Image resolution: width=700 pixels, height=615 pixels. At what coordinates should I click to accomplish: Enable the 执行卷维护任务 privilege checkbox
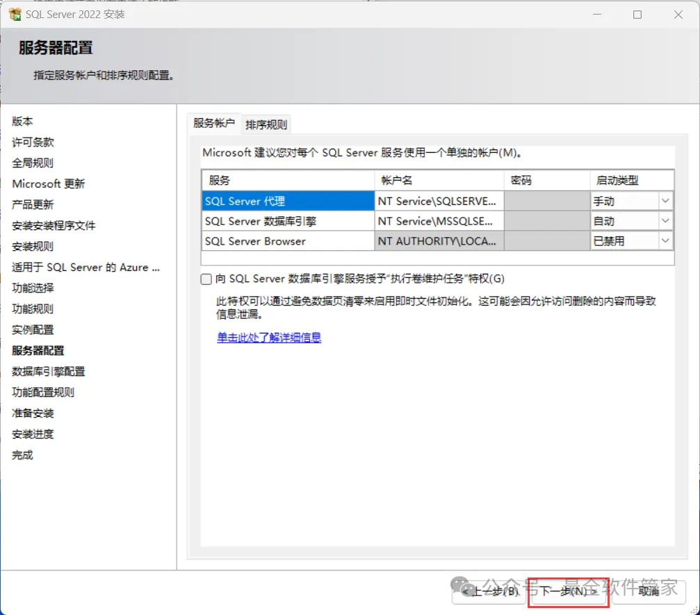tap(206, 279)
